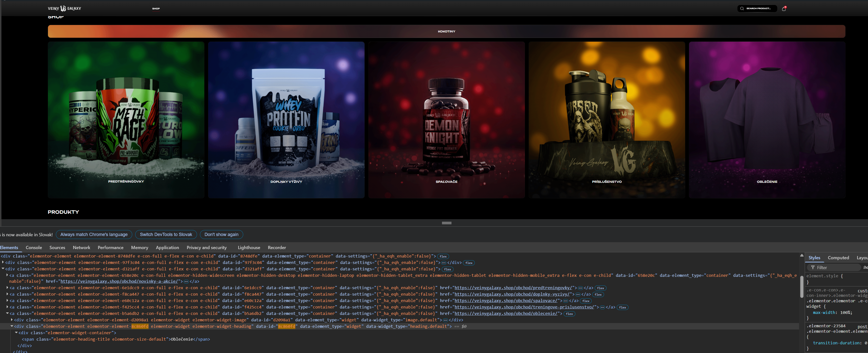
Task: Open the Privacy and security tab
Action: coord(207,247)
